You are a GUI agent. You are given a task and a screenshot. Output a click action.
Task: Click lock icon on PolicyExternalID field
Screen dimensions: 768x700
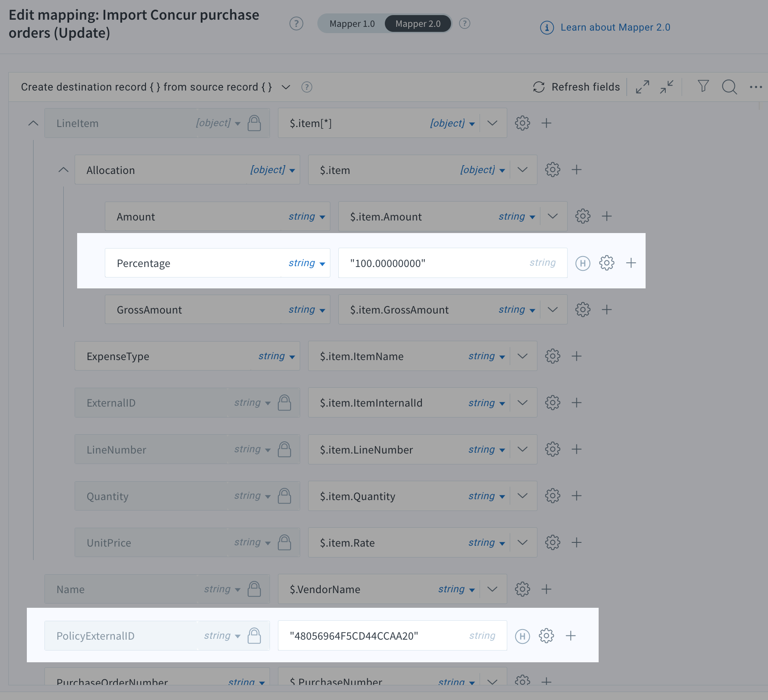coord(254,635)
